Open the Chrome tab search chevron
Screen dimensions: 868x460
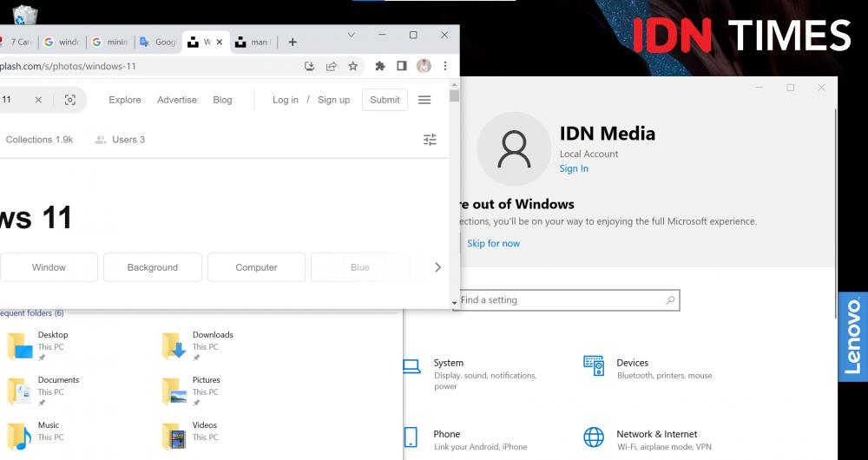(x=351, y=35)
